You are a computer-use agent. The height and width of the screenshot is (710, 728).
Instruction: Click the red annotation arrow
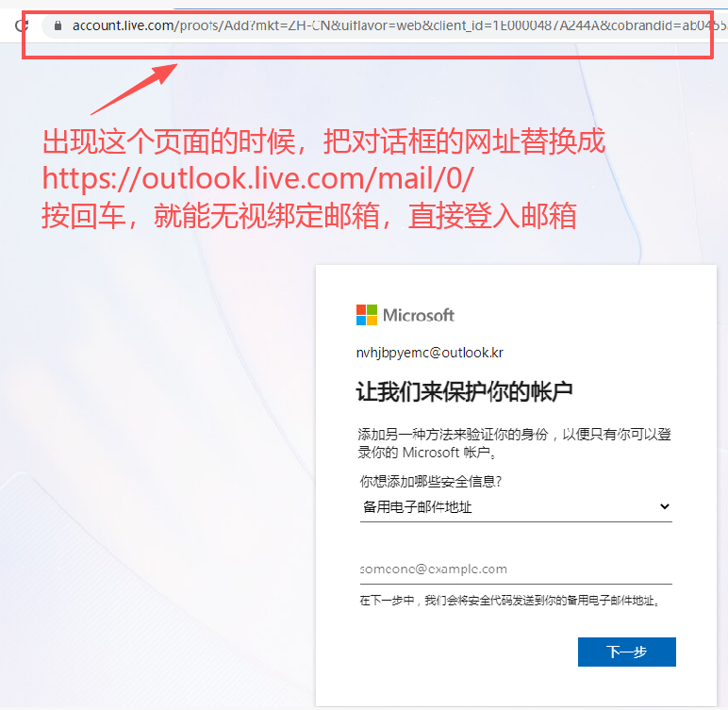pyautogui.click(x=134, y=89)
